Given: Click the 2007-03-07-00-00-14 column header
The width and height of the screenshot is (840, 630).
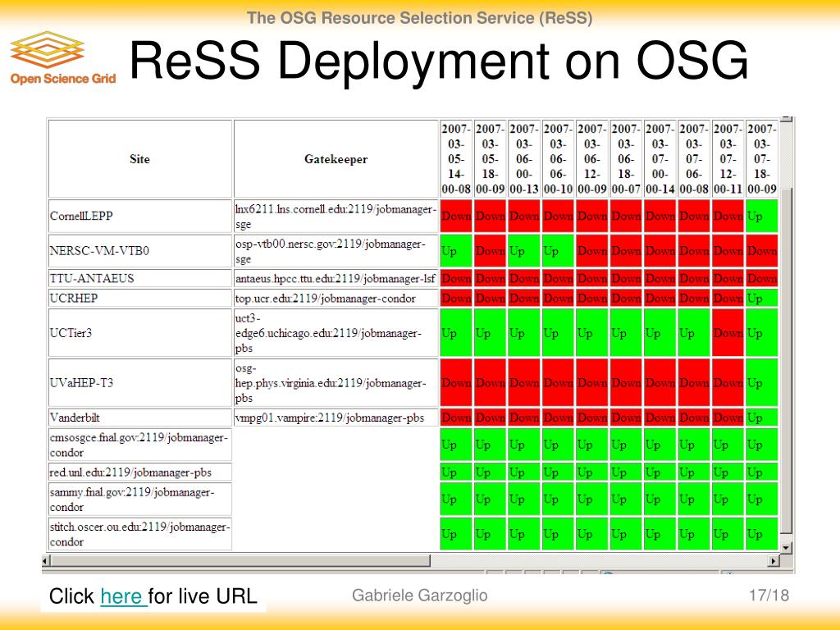Looking at the screenshot, I should click(x=660, y=158).
